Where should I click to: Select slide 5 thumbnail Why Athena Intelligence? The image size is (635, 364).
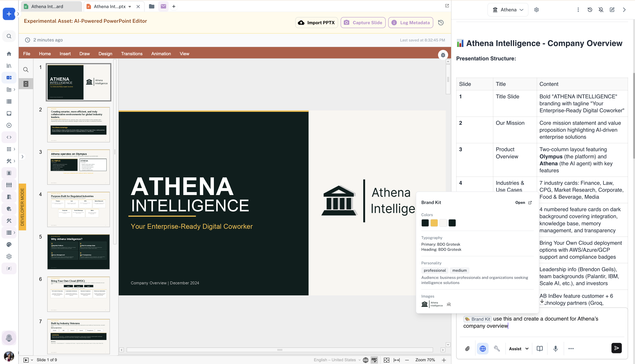(x=78, y=252)
